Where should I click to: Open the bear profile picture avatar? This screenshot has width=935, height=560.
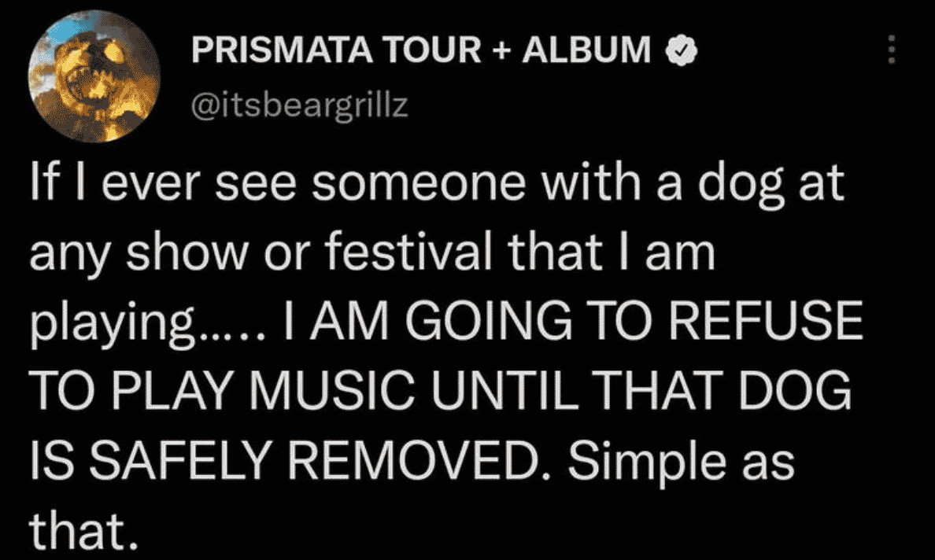pos(94,76)
